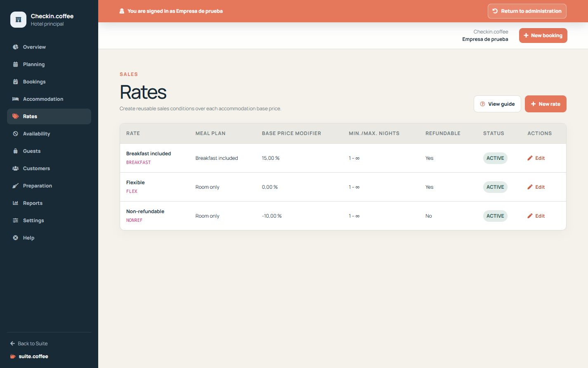Click ACTIVE status badge in Breakfast included row

click(x=495, y=158)
